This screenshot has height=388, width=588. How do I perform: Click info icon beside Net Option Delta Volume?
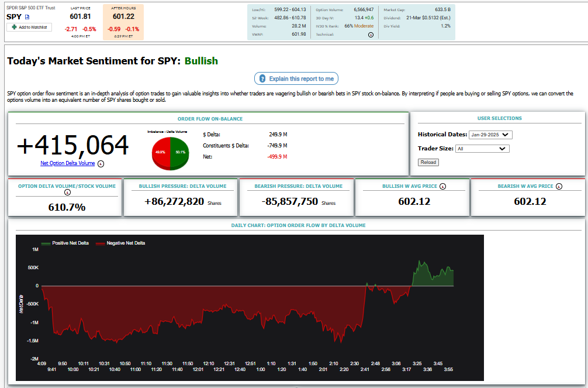coord(101,164)
